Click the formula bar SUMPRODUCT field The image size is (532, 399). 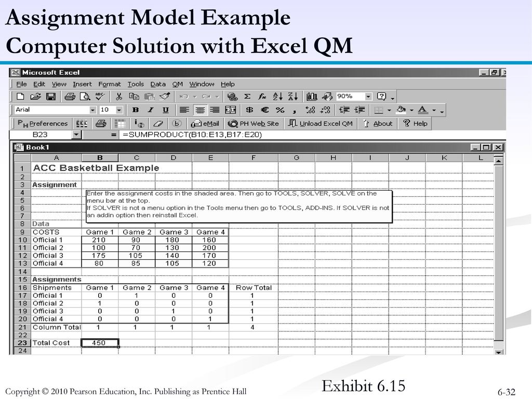[312, 135]
